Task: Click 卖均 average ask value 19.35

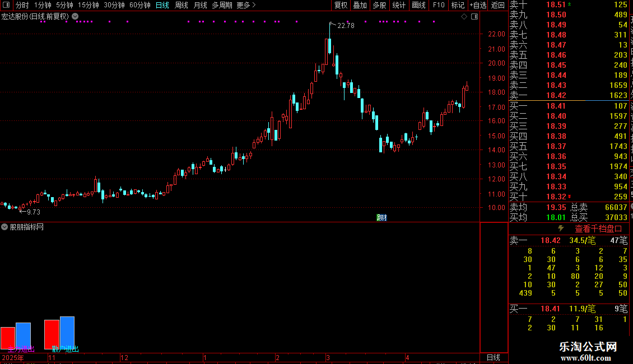Action: [x=556, y=207]
